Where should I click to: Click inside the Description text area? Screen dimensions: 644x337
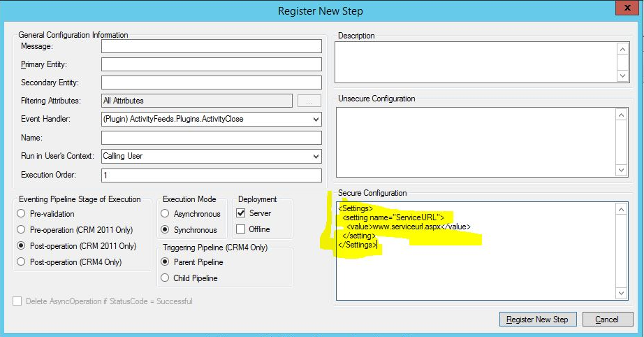point(476,62)
